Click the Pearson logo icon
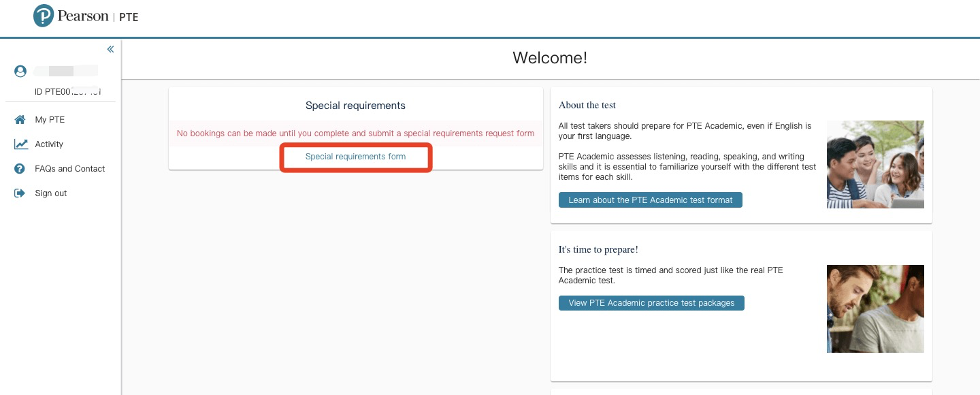This screenshot has width=980, height=395. coord(44,16)
